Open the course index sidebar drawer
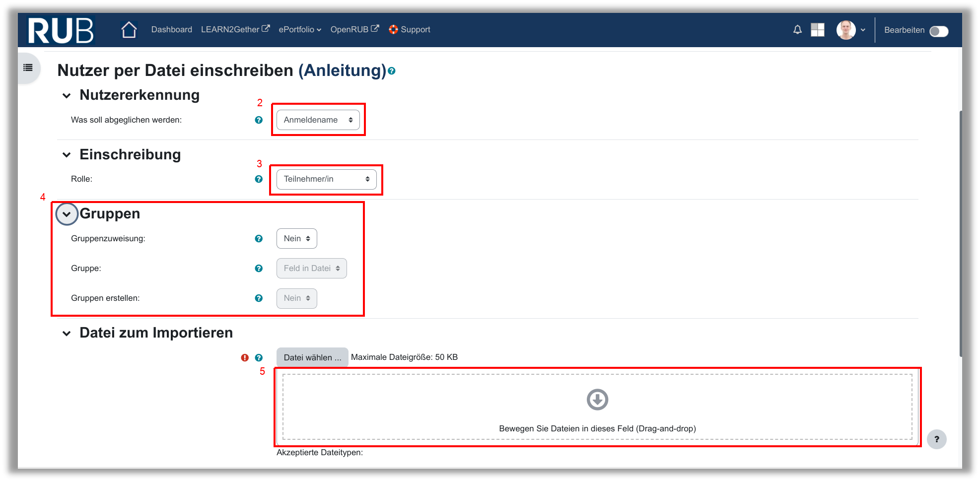Image resolution: width=980 pixels, height=482 pixels. 28,68
